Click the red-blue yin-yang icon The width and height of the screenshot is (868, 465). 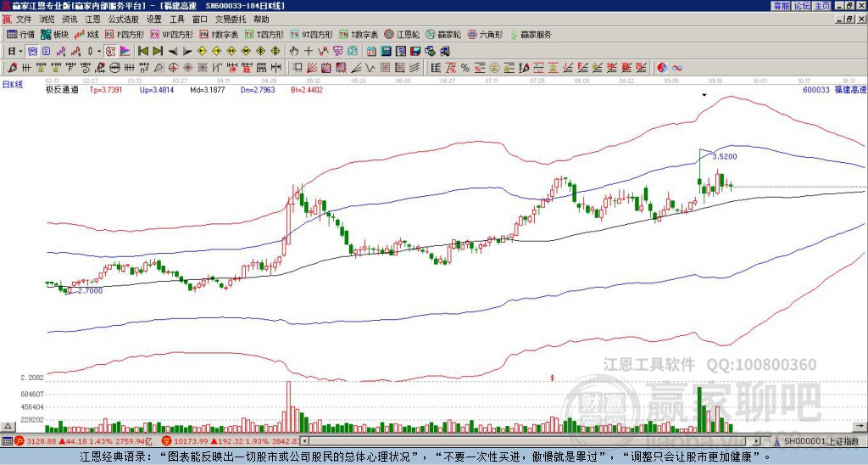662,68
